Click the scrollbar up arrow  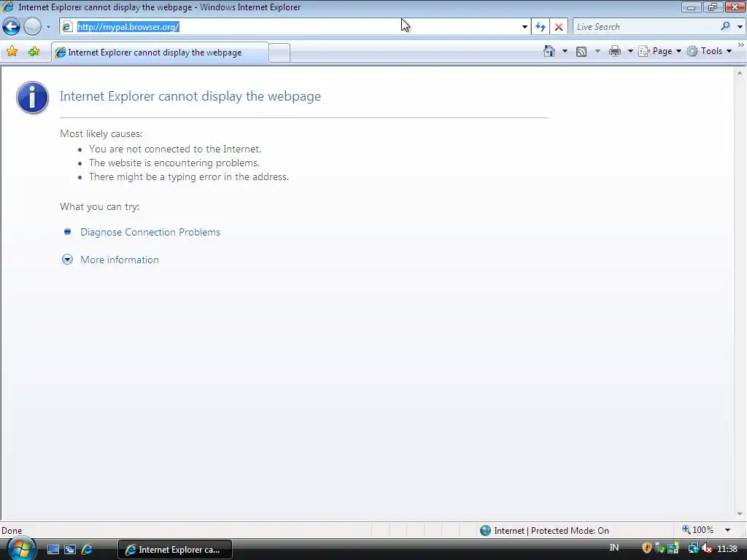click(x=740, y=73)
